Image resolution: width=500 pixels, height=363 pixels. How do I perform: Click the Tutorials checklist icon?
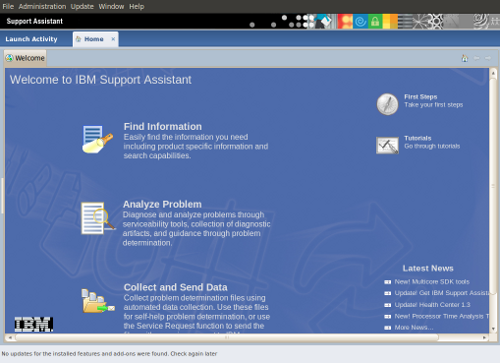(x=387, y=145)
